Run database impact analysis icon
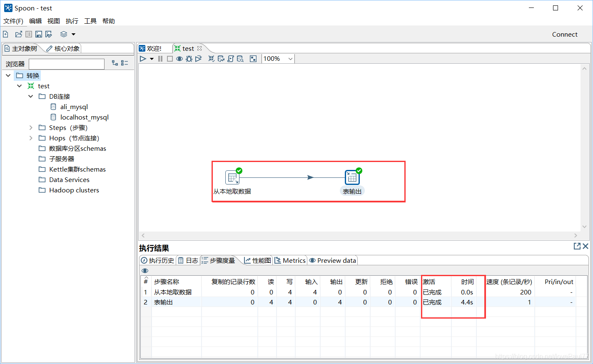This screenshot has width=593, height=364. [x=221, y=59]
